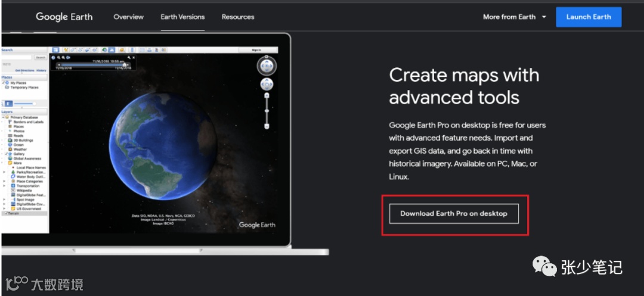Toggle the Ocean layer checkbox
Image resolution: width=644 pixels, height=296 pixels.
pyautogui.click(x=5, y=145)
